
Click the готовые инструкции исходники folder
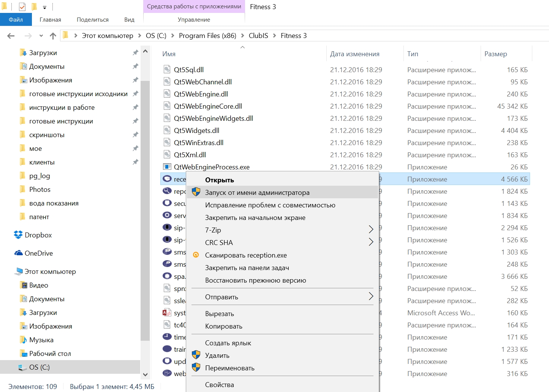click(x=78, y=94)
